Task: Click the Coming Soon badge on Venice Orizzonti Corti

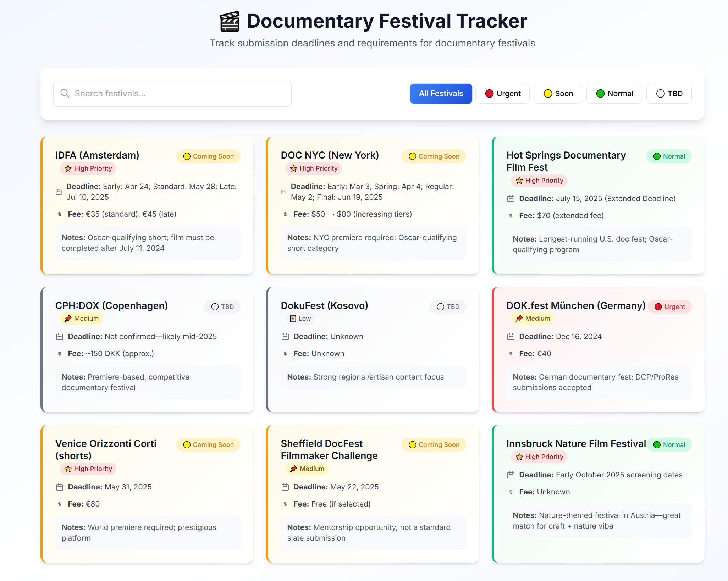Action: click(208, 444)
